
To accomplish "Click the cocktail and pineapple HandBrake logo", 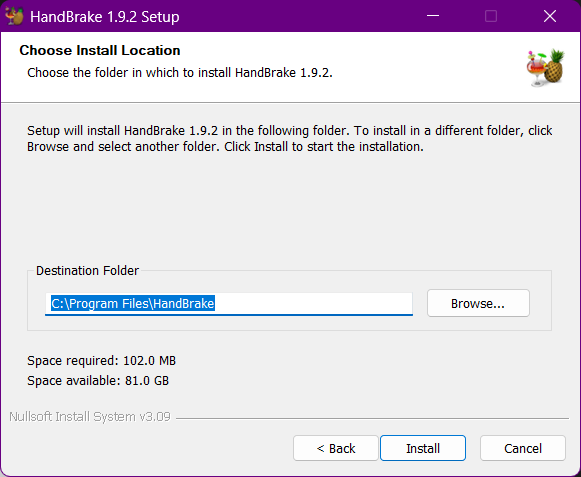I will pyautogui.click(x=545, y=68).
